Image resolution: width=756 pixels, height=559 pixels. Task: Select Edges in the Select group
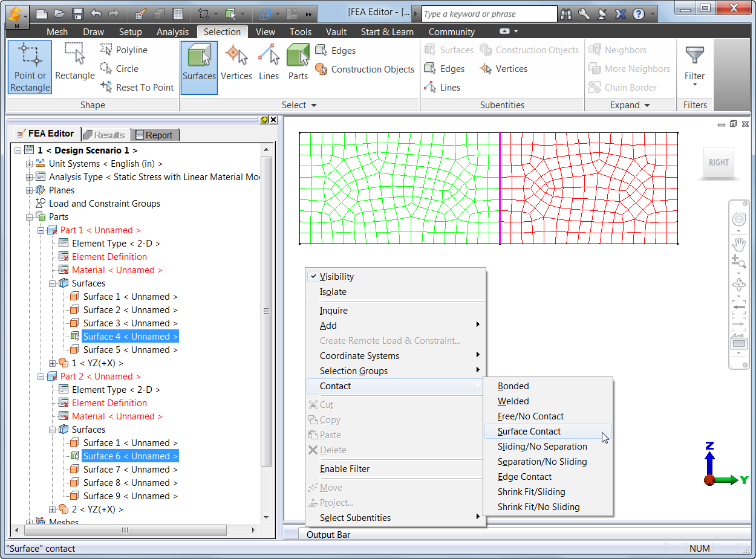tap(336, 51)
